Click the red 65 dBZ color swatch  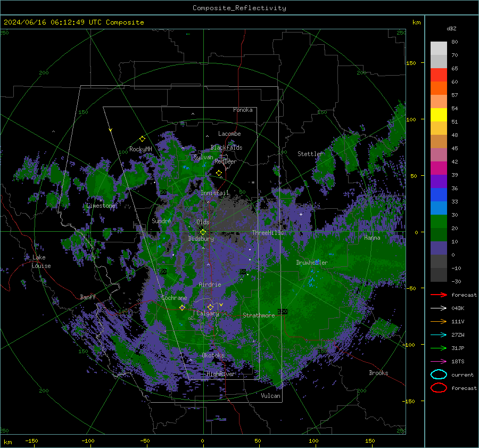pyautogui.click(x=439, y=75)
